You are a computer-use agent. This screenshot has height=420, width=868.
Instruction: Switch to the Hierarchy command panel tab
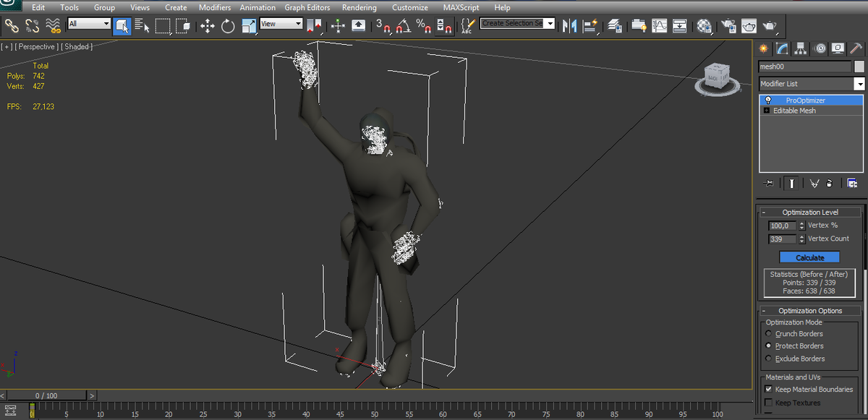point(800,48)
